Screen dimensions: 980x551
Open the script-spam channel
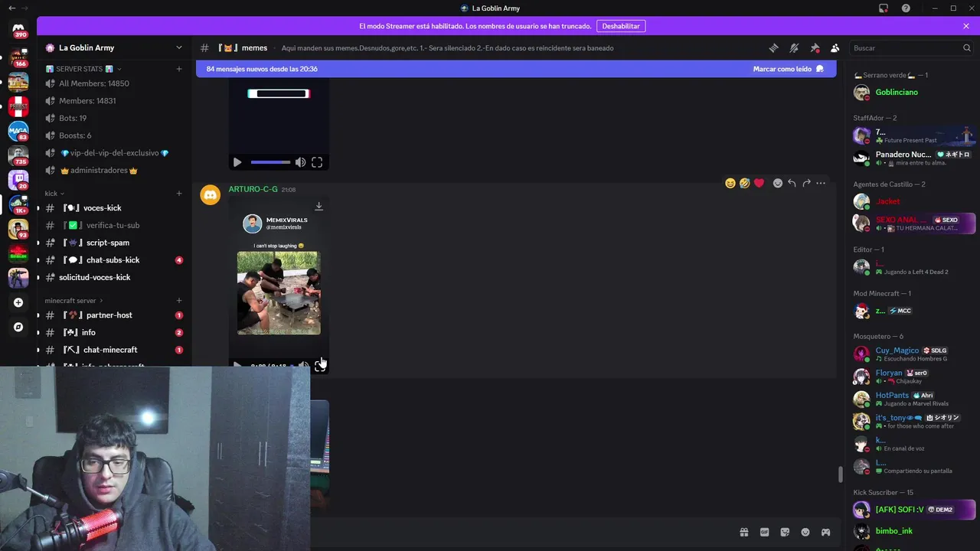[x=114, y=243]
